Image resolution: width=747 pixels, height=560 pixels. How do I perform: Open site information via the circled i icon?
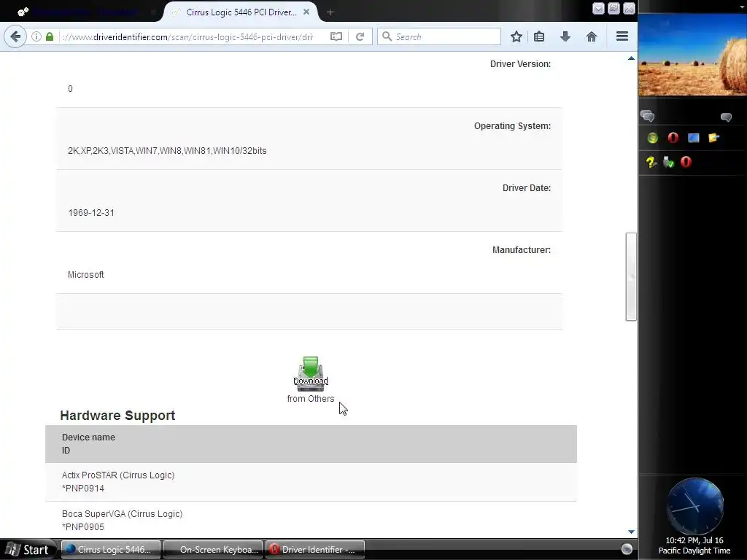click(x=36, y=36)
